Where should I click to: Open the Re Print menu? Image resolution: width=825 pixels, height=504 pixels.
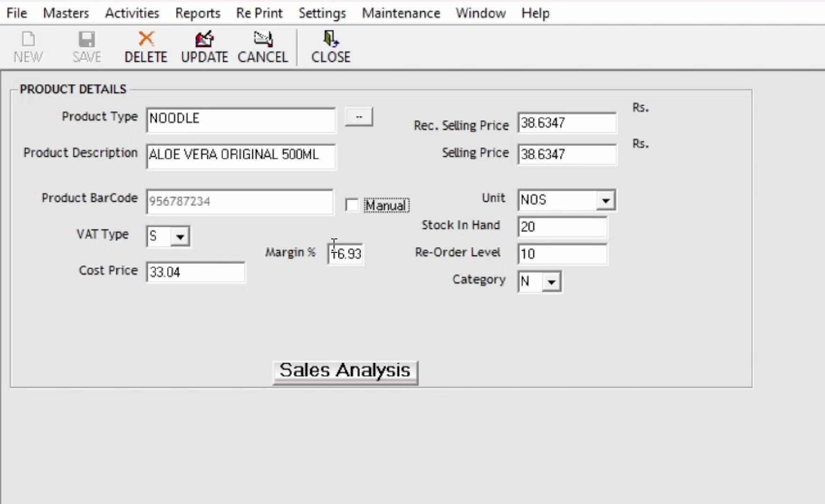[260, 13]
